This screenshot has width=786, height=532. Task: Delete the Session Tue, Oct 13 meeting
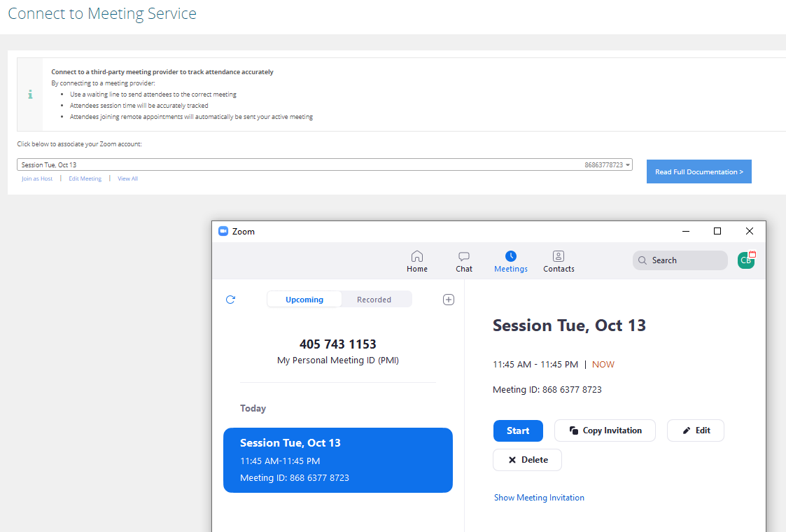(527, 460)
